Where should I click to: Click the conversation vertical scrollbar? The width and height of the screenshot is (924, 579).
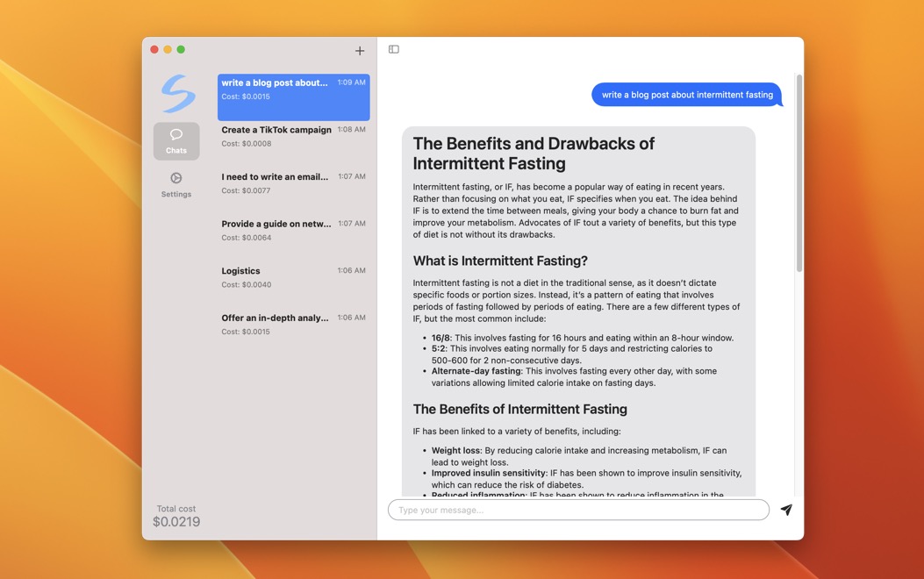[799, 173]
